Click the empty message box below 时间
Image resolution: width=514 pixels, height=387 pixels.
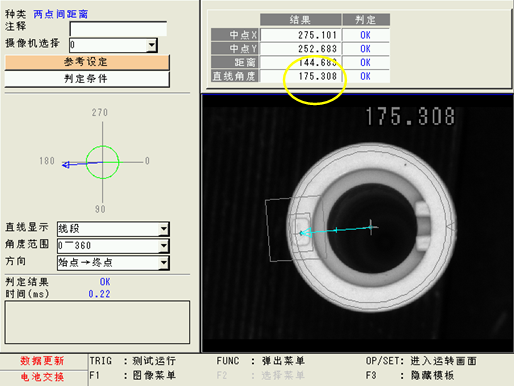tap(97, 322)
